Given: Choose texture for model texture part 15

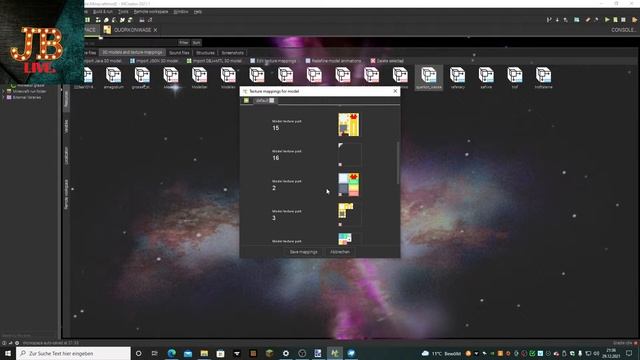Looking at the screenshot, I should click(349, 124).
